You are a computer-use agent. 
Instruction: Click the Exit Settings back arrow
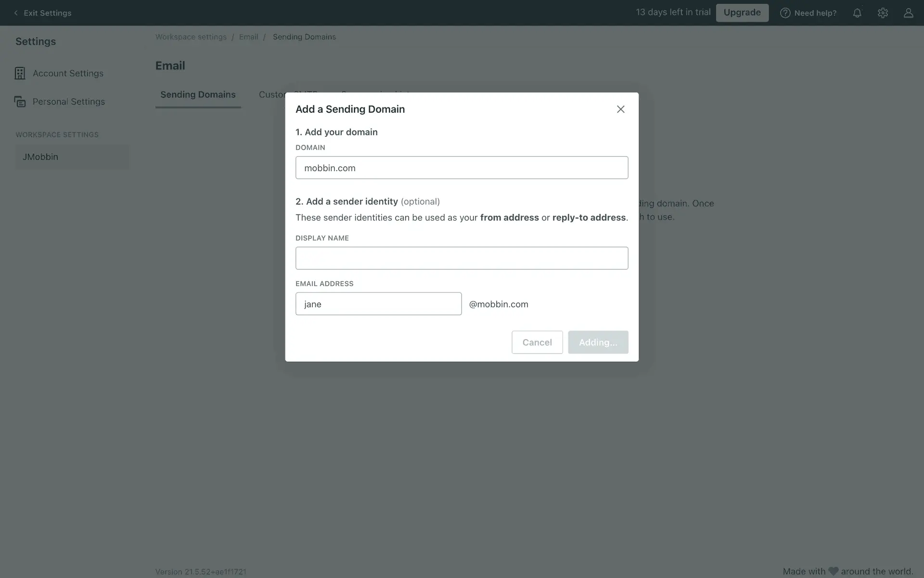coord(16,13)
